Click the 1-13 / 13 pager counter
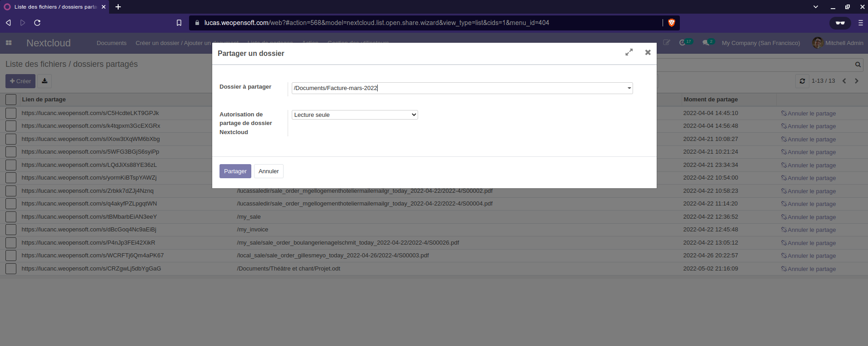 [823, 81]
